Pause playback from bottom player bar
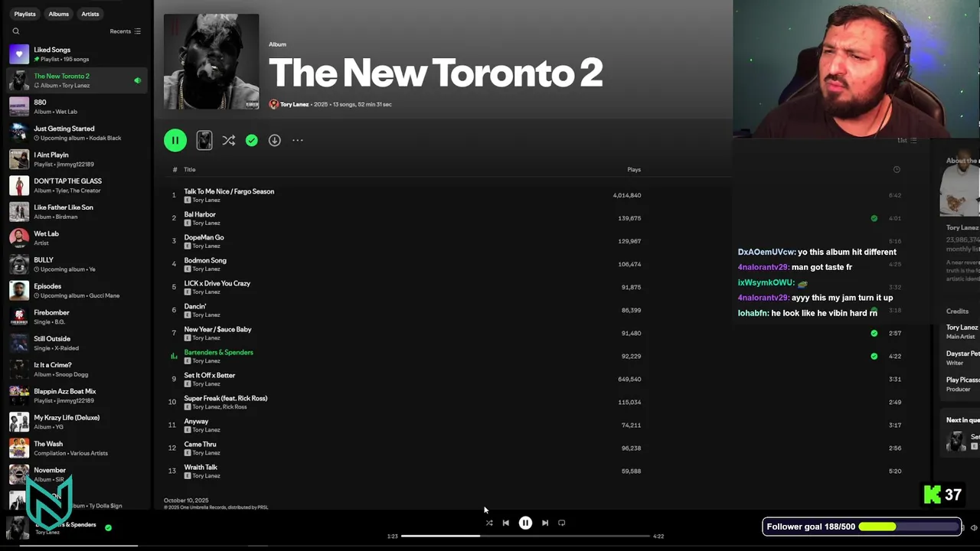The height and width of the screenshot is (551, 980). (525, 523)
